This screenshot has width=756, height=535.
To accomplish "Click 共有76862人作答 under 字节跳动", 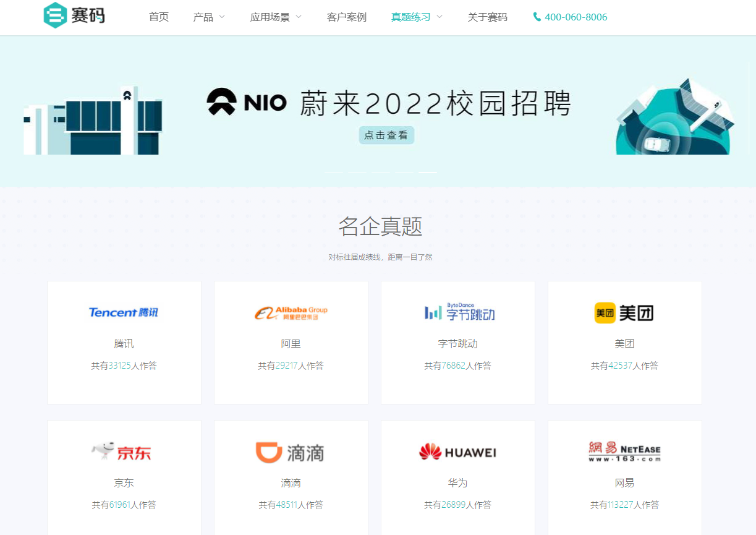I will [x=458, y=366].
